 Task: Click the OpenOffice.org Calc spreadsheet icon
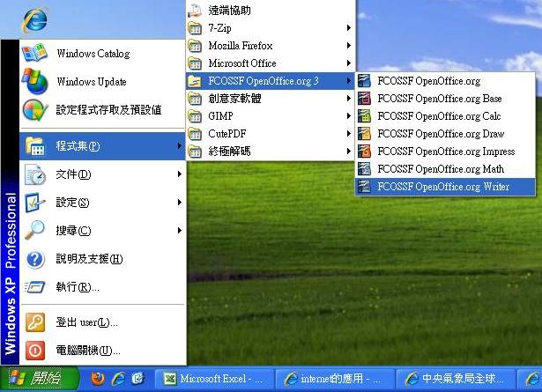pos(364,116)
